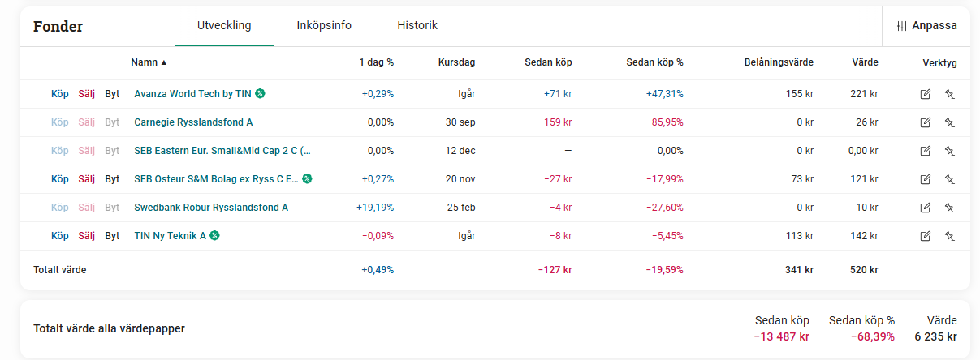Switch to the Inköpsinfo tab
This screenshot has width=980, height=360.
pos(324,26)
